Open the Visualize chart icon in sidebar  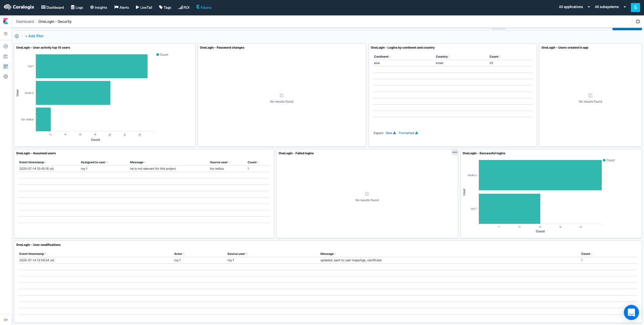coord(6,56)
